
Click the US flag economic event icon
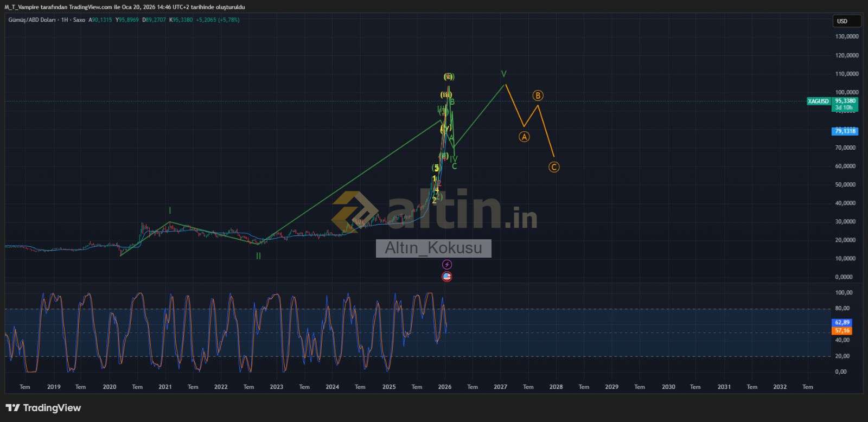point(446,277)
